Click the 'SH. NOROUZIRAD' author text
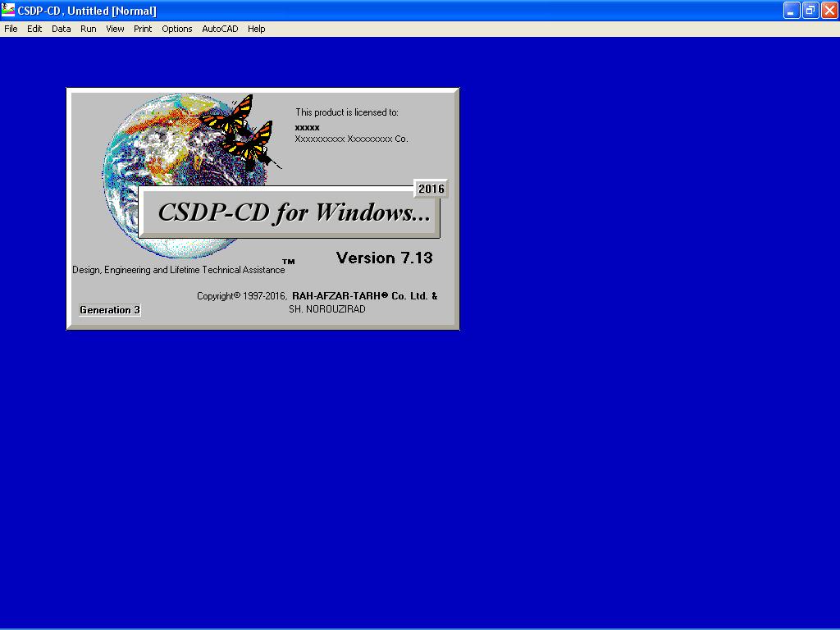The height and width of the screenshot is (630, 840). 327,309
